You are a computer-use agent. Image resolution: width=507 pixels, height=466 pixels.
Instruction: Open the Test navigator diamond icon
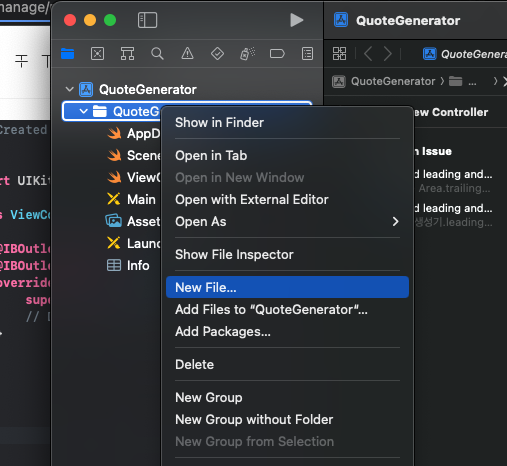(217, 54)
